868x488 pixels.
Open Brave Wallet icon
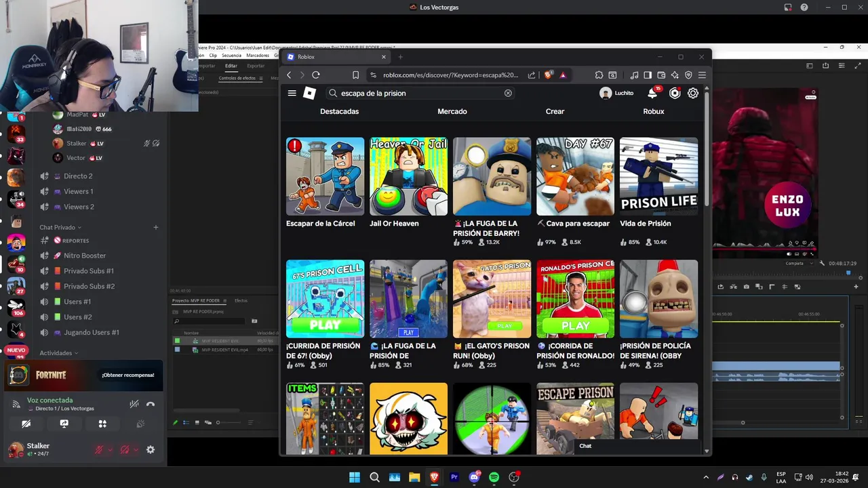pyautogui.click(x=661, y=75)
